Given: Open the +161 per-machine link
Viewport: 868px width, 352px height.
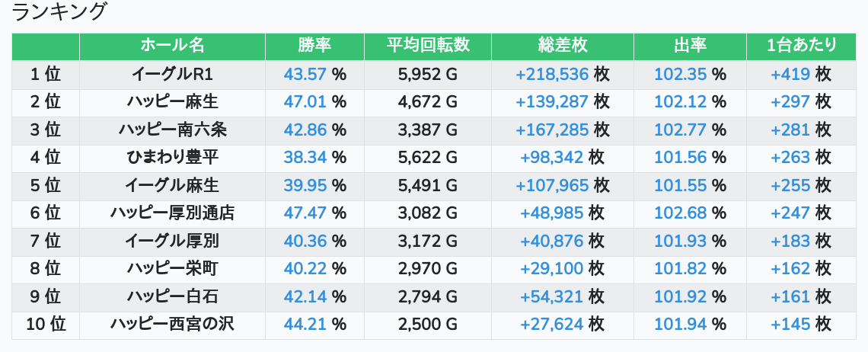Looking at the screenshot, I should click(790, 296).
